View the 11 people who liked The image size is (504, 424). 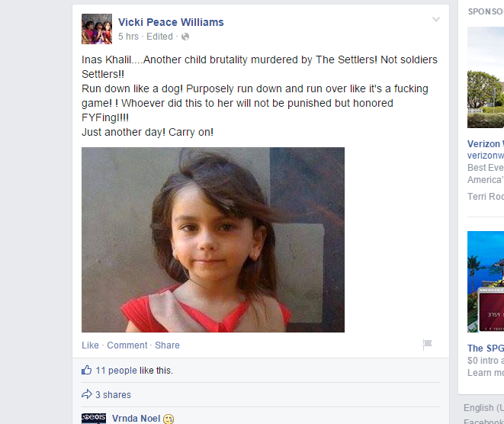(x=117, y=371)
